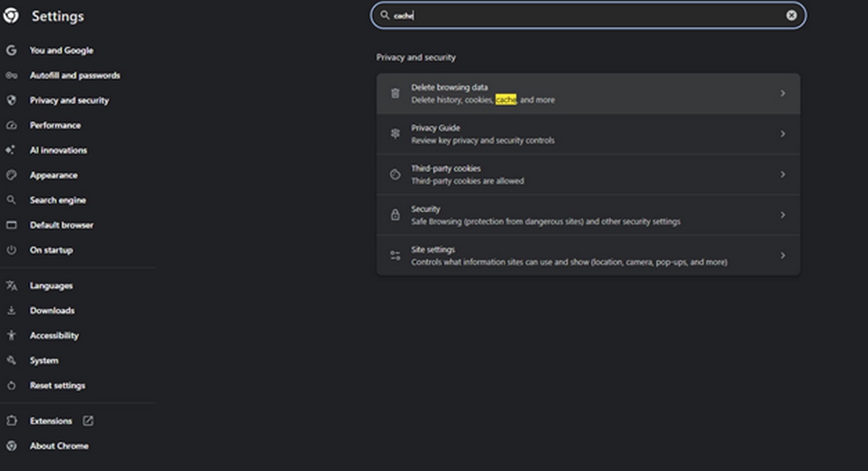Click the translate icon for Languages
This screenshot has width=868, height=471.
11,286
